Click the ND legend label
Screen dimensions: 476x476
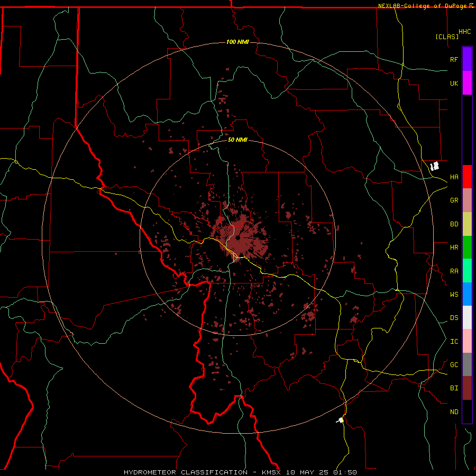pos(454,411)
